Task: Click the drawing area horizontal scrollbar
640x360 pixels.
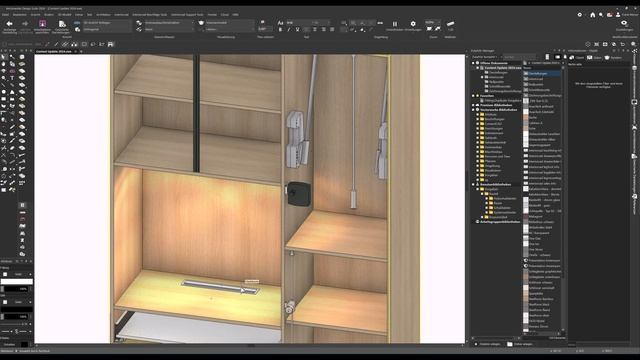Action: coord(250,345)
